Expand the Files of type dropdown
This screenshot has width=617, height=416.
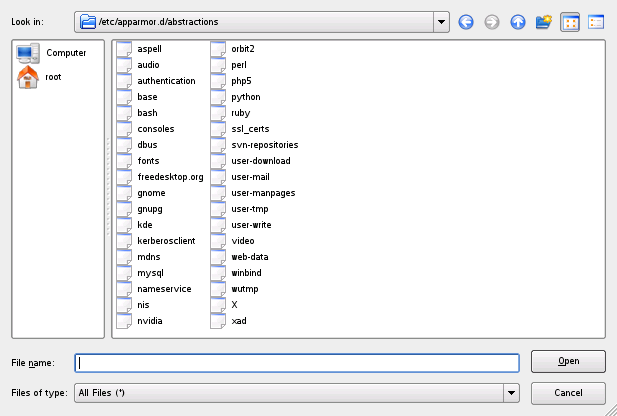[x=511, y=393]
